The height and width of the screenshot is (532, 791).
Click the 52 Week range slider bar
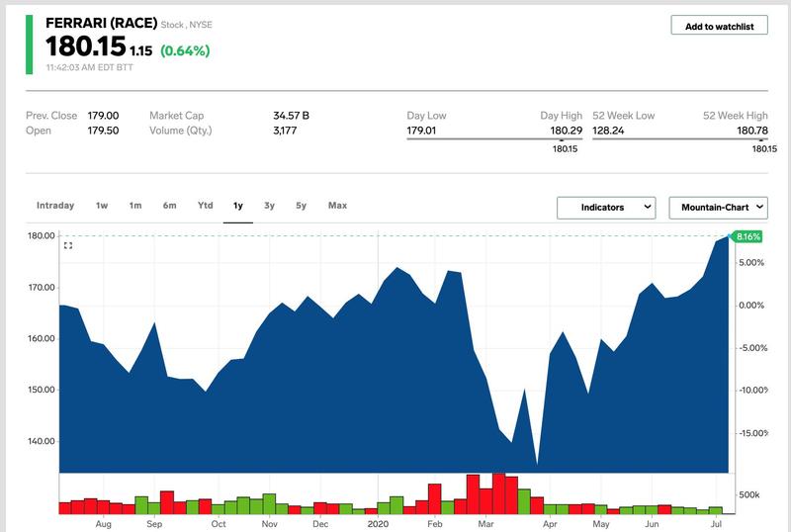click(680, 138)
